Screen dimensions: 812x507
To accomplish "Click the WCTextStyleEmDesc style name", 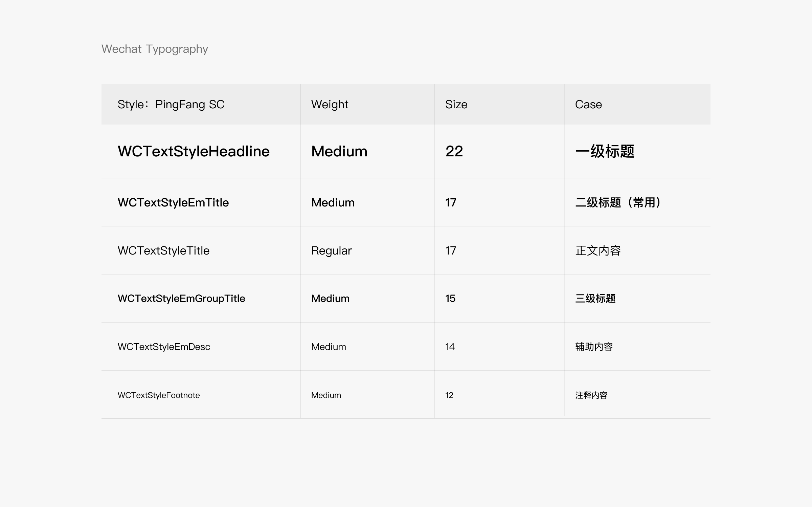I will (x=164, y=347).
